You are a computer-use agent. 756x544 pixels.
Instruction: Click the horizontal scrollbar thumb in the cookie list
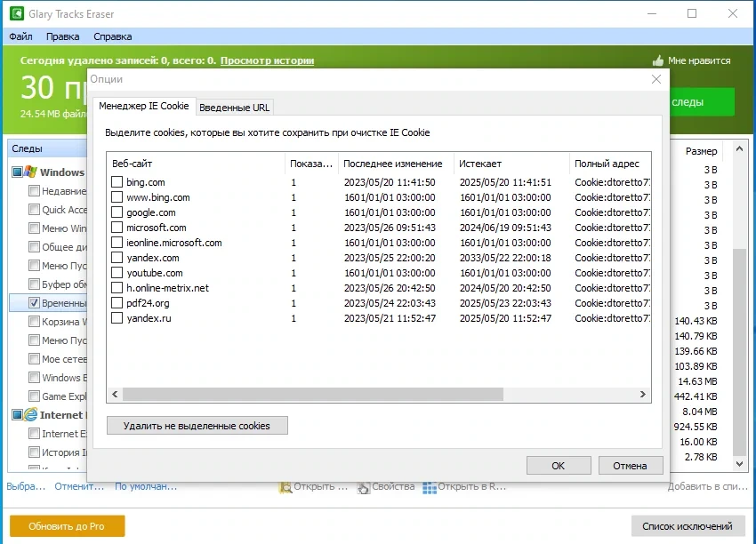(312, 394)
